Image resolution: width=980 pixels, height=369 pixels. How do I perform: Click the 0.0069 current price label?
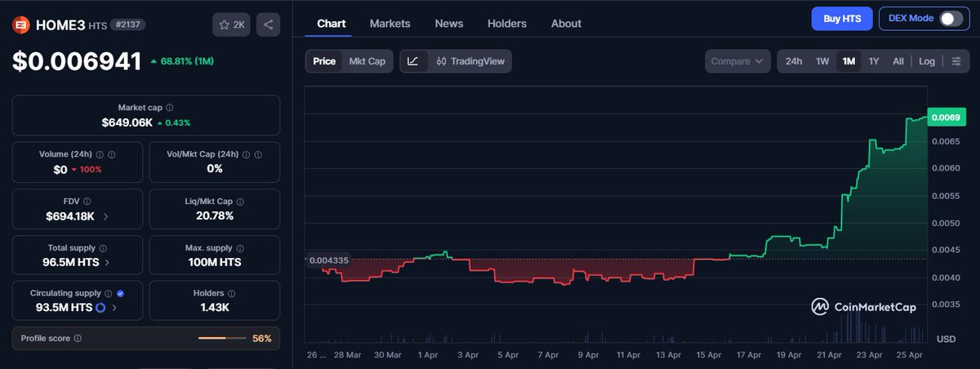[x=947, y=118]
